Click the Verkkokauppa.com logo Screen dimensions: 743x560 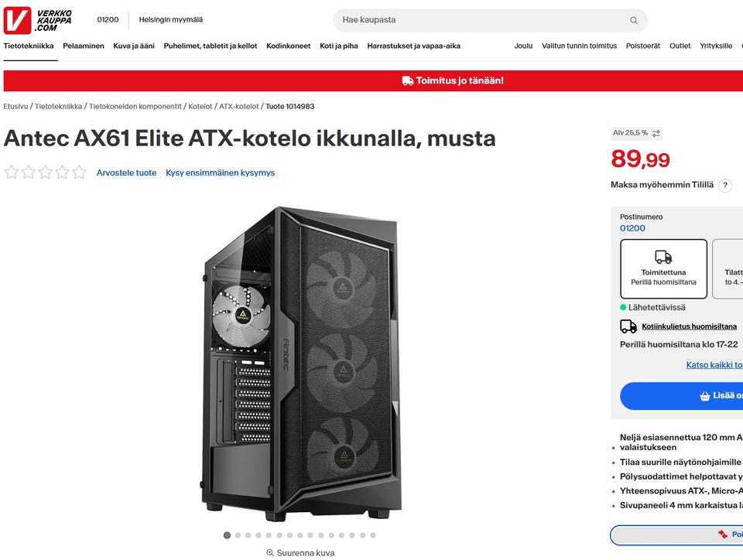pos(37,20)
